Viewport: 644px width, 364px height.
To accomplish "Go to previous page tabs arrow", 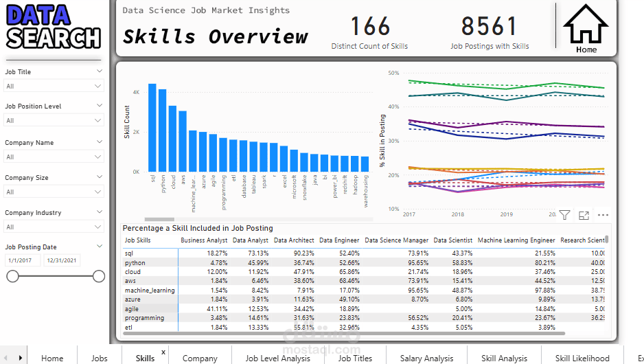I will [5, 359].
